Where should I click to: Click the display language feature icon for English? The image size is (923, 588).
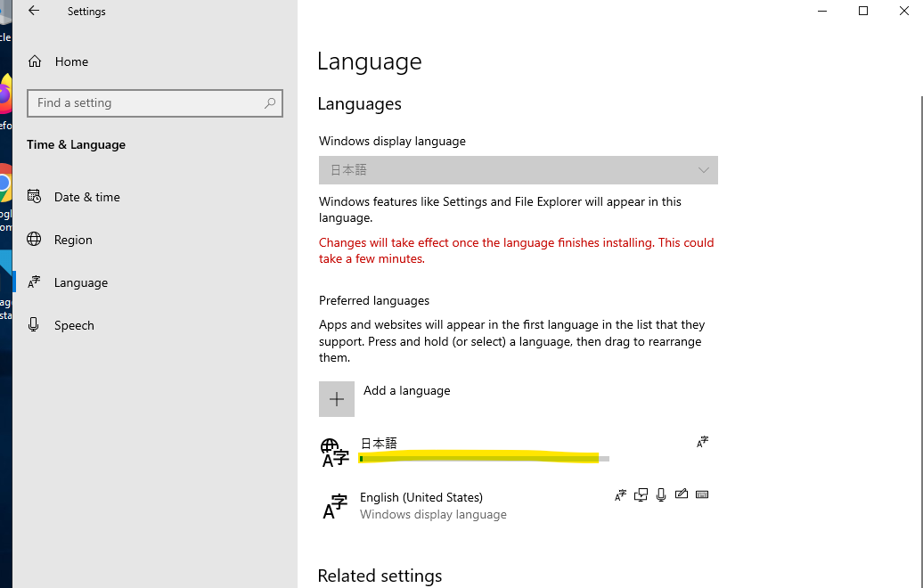620,495
